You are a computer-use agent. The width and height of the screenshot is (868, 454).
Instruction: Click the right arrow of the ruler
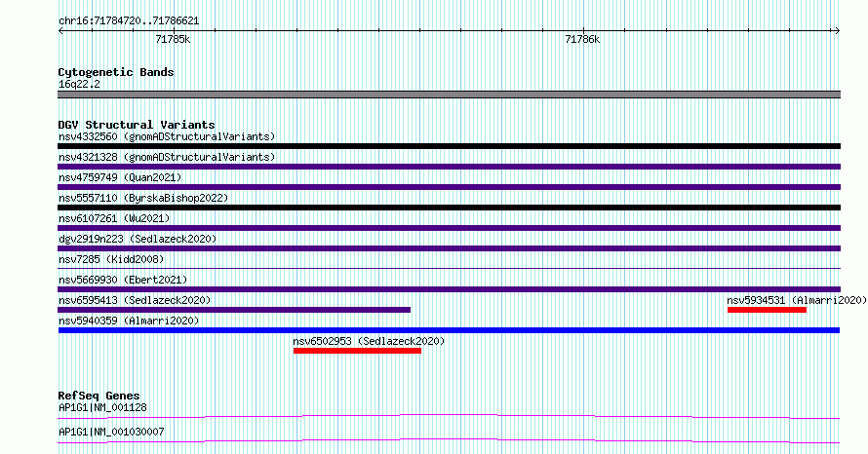pyautogui.click(x=837, y=30)
